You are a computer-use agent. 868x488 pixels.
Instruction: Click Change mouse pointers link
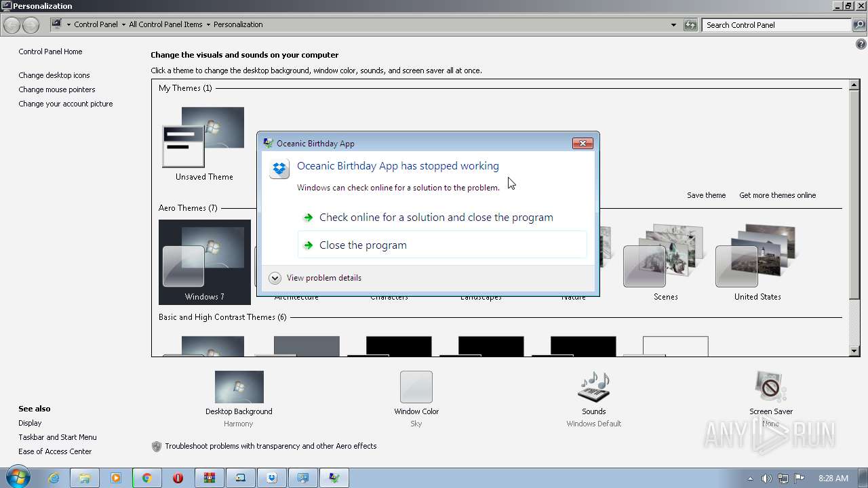point(57,89)
